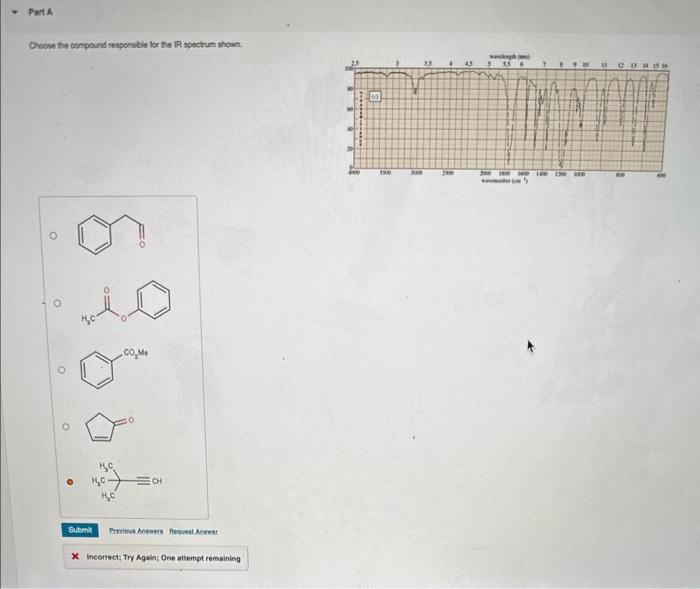Click the methyl benzoate structure drawing

(115, 368)
